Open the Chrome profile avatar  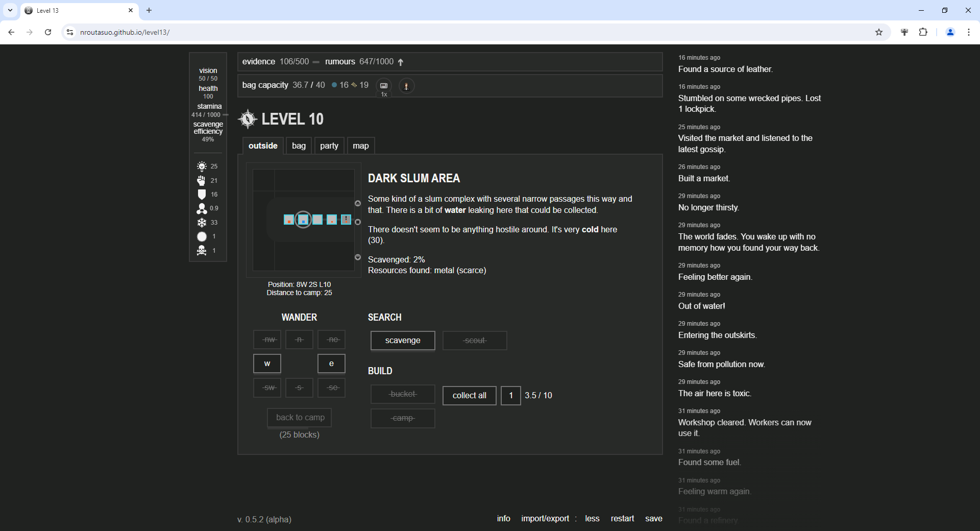pyautogui.click(x=950, y=32)
